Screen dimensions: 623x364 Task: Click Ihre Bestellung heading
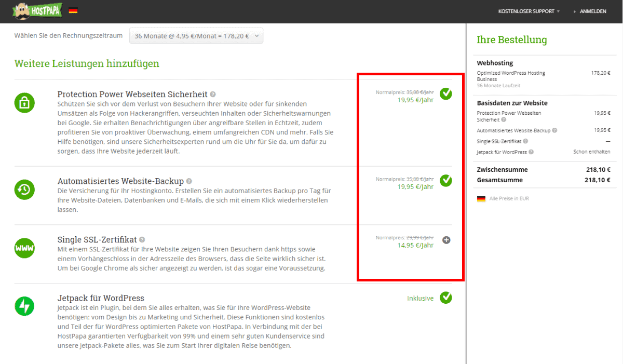pos(512,40)
